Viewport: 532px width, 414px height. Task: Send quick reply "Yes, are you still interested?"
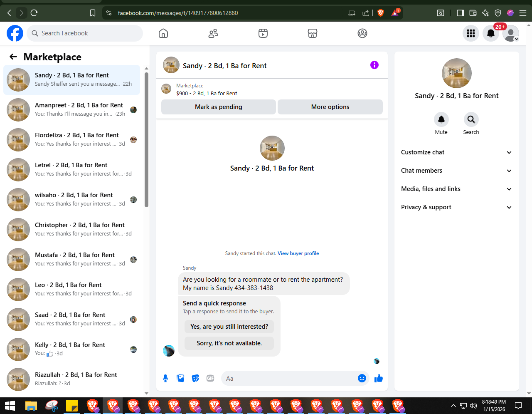coord(229,327)
